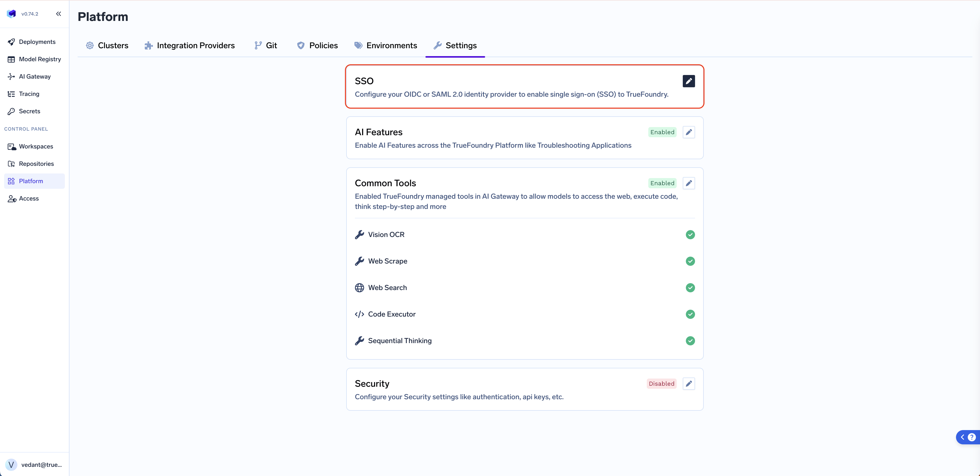Open the vedant@true... user account menu
Viewport: 980px width, 476px height.
(34, 465)
